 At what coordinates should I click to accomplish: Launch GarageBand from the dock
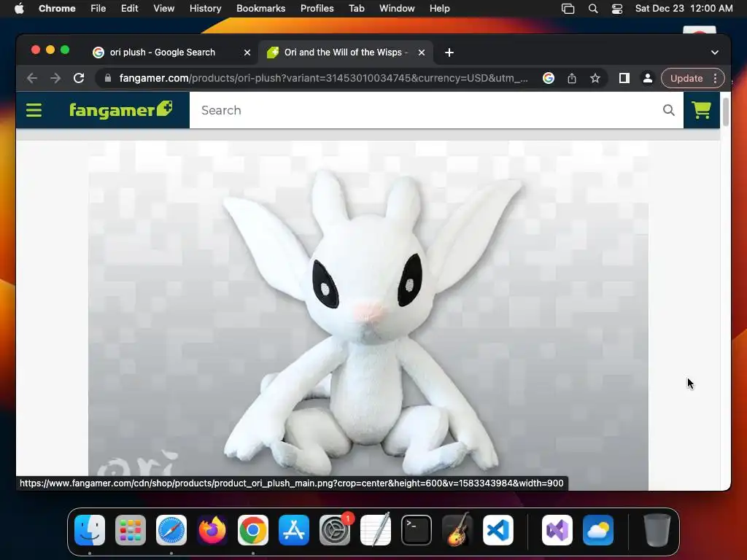point(457,530)
